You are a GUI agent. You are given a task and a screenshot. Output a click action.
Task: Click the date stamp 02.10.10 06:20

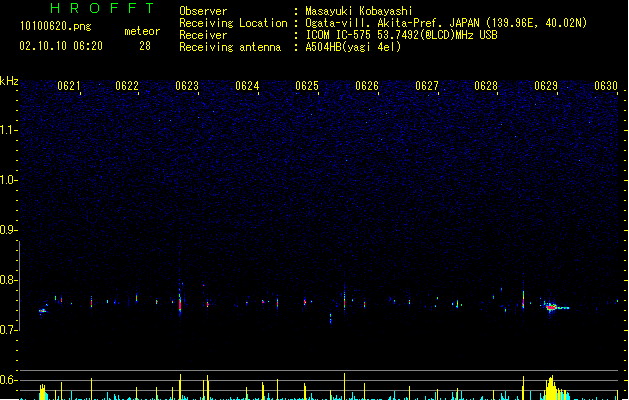[61, 46]
